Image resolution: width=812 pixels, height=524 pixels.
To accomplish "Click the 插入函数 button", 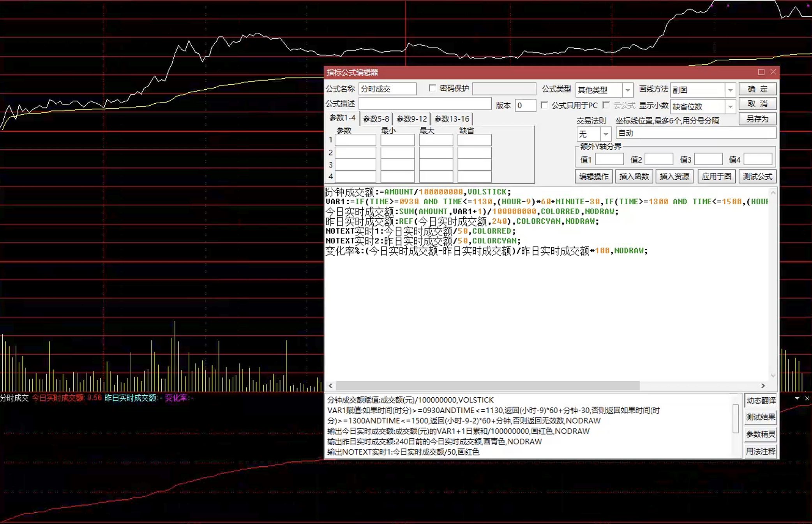I will (x=634, y=177).
